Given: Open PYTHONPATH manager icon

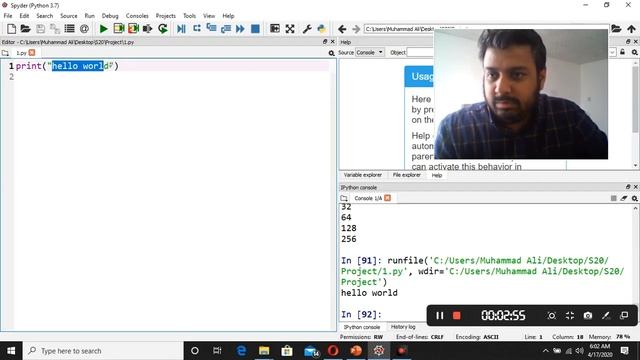Looking at the screenshot, I should point(322,29).
